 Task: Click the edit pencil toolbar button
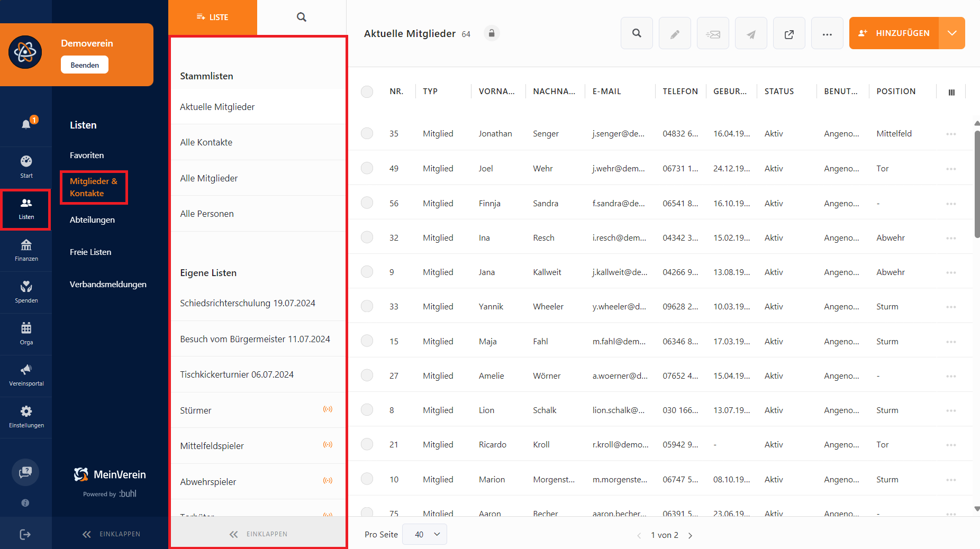pos(675,33)
